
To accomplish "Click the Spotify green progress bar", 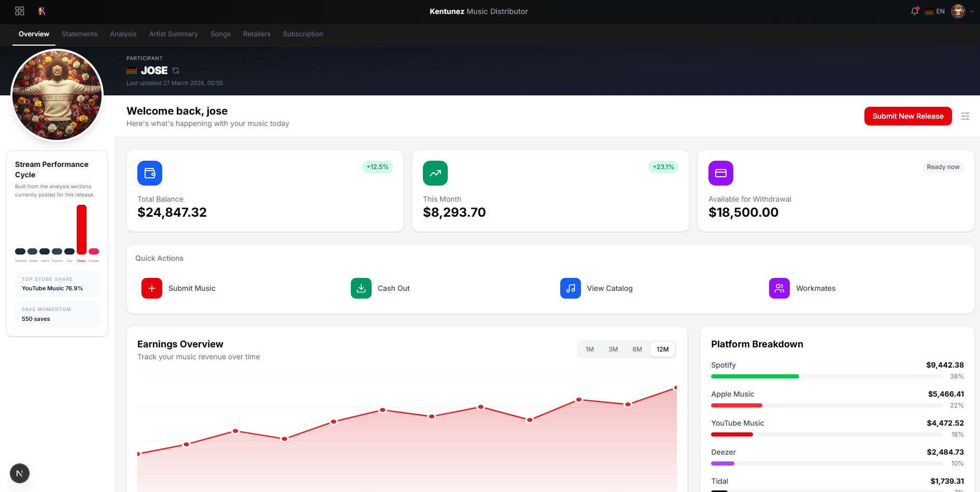I will (x=755, y=376).
